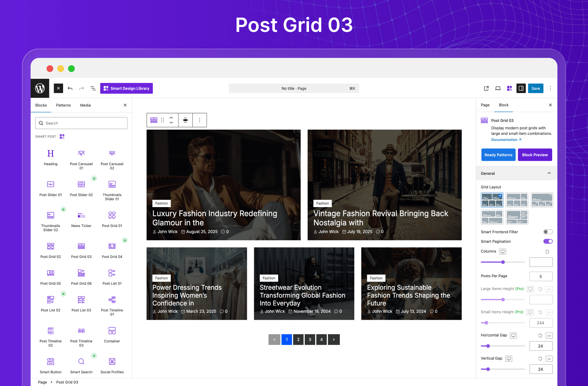
Task: Toggle the settings sidebar panel icon
Action: 521,88
